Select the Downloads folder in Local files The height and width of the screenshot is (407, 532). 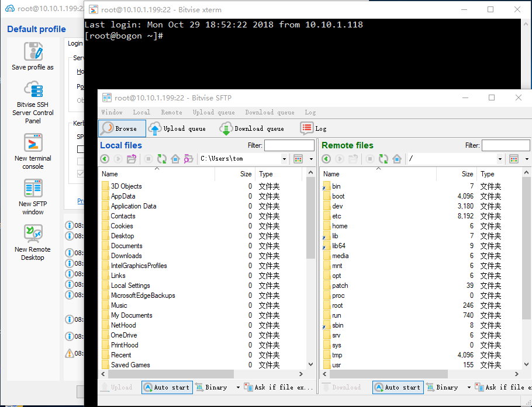[126, 256]
